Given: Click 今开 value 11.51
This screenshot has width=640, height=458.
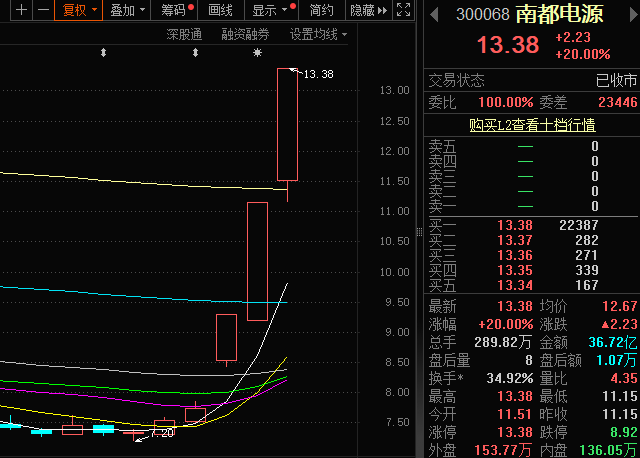Looking at the screenshot, I should click(515, 414).
